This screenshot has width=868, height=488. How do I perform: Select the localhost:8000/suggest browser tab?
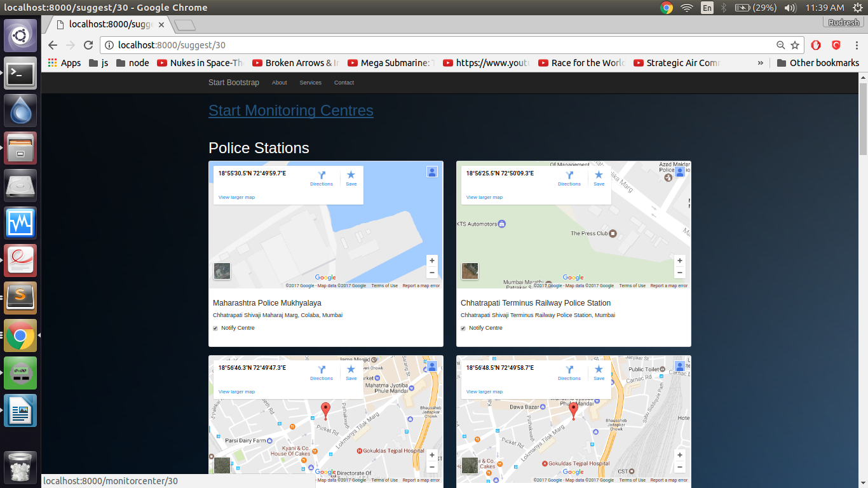108,25
